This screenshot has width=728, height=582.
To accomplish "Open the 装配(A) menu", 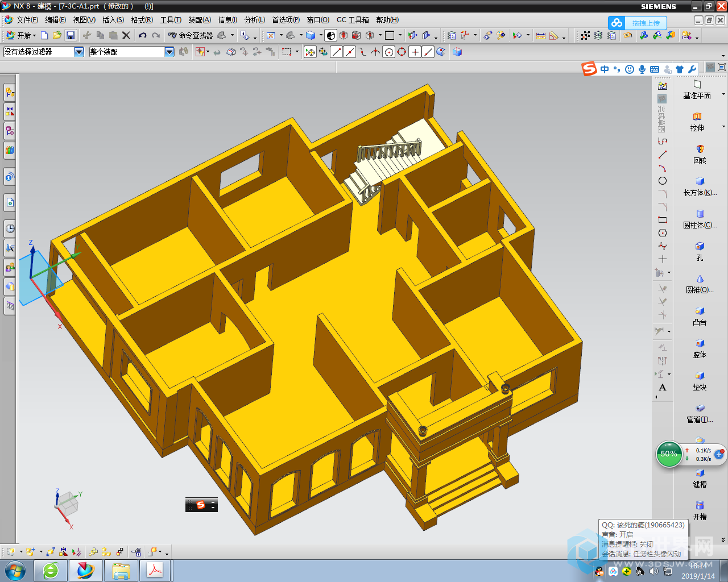I will coord(200,20).
